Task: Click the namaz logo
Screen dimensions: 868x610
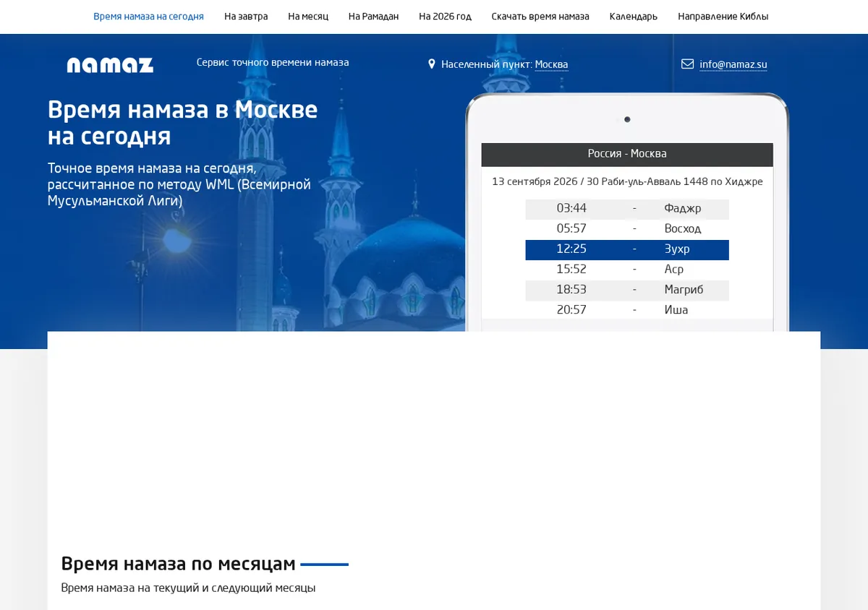Action: coord(110,65)
